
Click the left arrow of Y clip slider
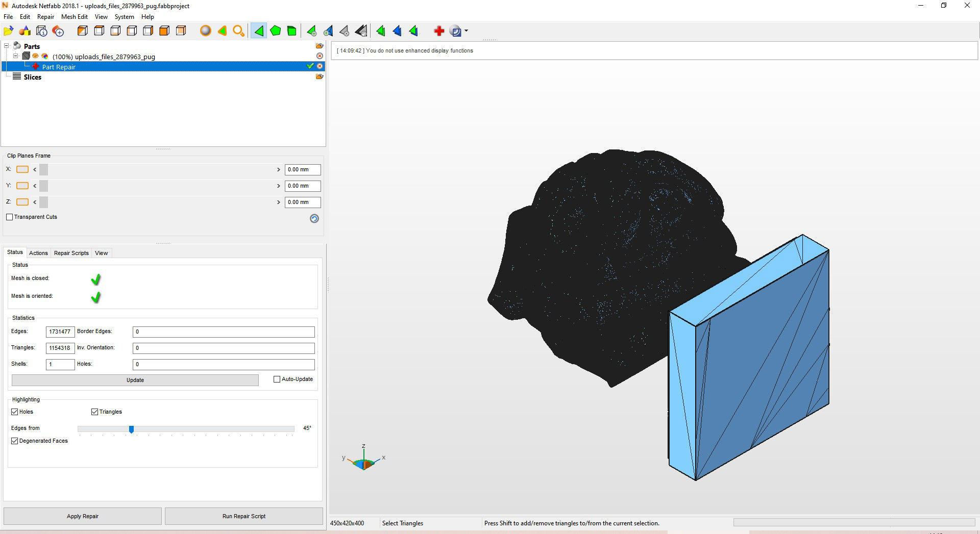[35, 186]
